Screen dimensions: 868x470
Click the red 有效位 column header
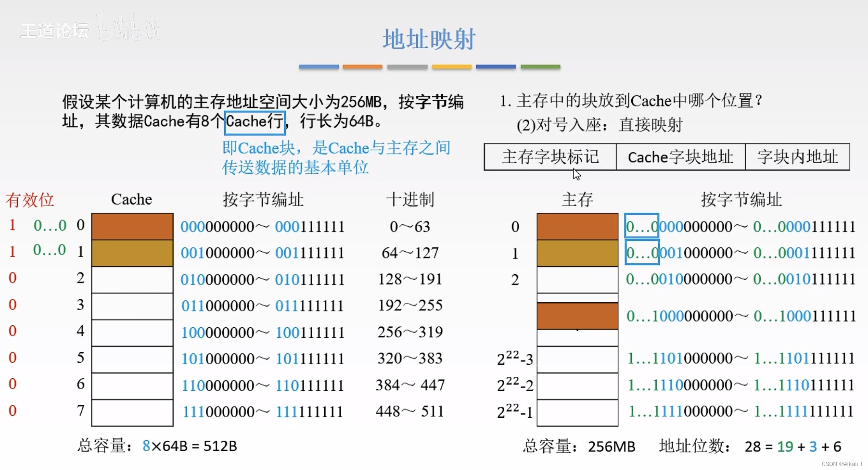[x=30, y=200]
